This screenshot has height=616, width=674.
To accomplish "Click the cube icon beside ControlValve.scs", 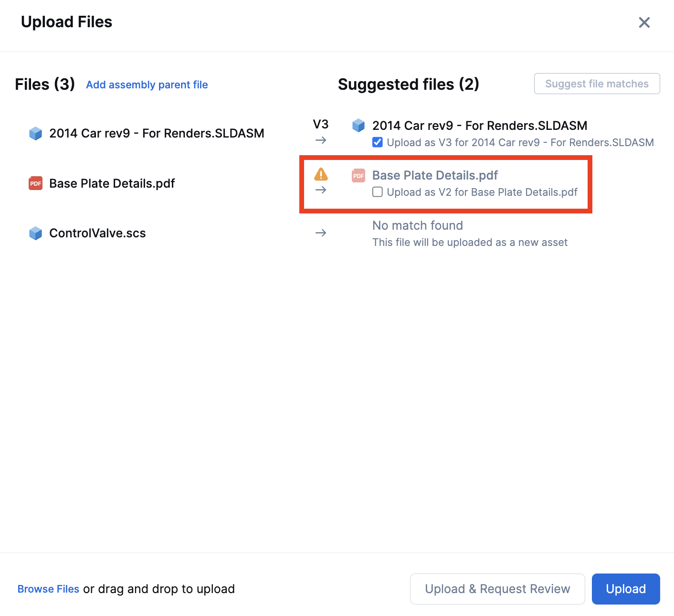I will (x=36, y=233).
